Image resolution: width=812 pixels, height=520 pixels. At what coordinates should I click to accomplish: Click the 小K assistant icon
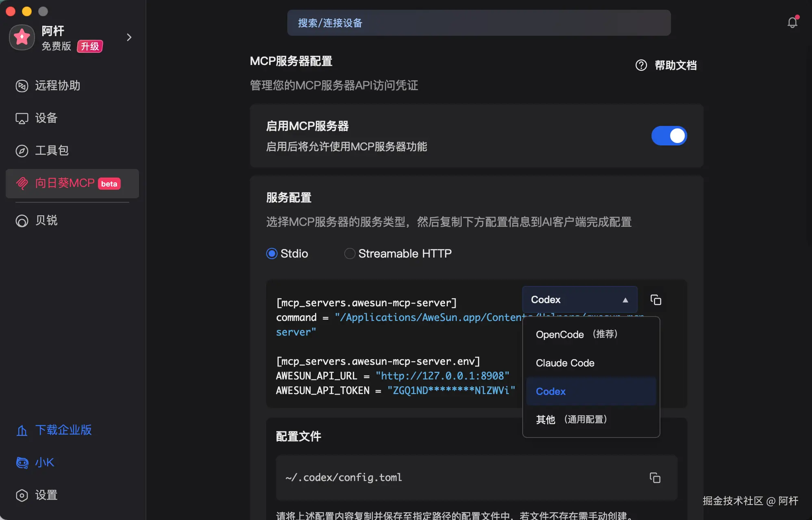(x=22, y=462)
